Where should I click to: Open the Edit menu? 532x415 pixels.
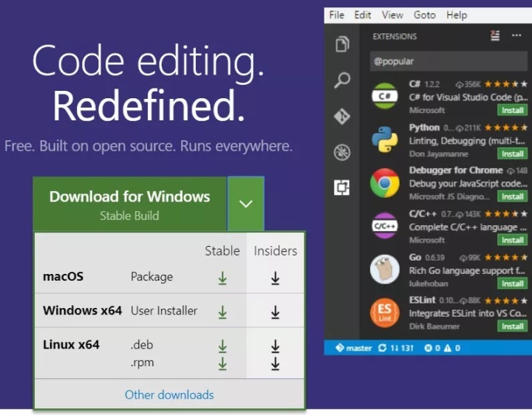(x=363, y=15)
